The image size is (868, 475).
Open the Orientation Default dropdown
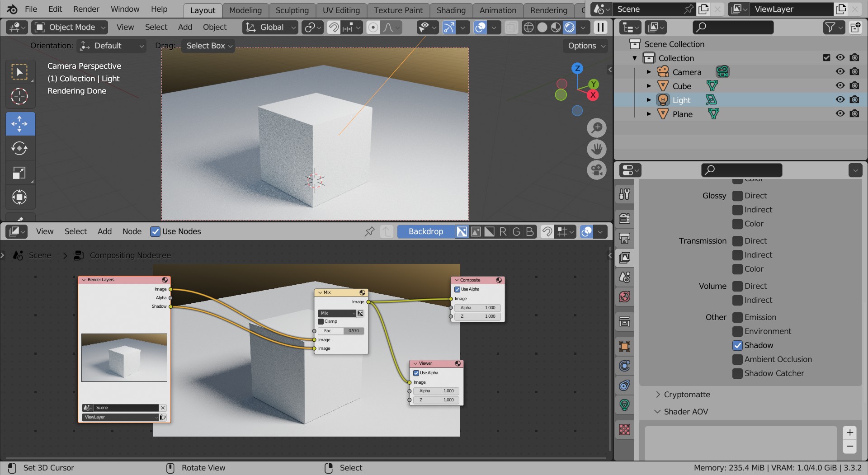tap(112, 46)
